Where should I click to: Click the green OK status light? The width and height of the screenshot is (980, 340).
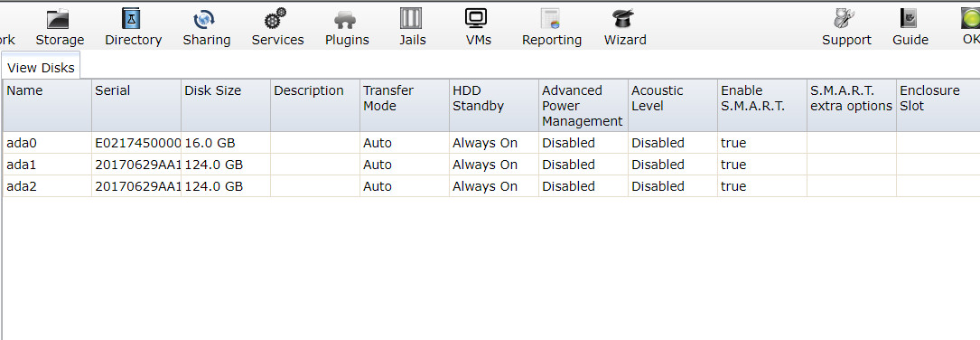[x=971, y=19]
